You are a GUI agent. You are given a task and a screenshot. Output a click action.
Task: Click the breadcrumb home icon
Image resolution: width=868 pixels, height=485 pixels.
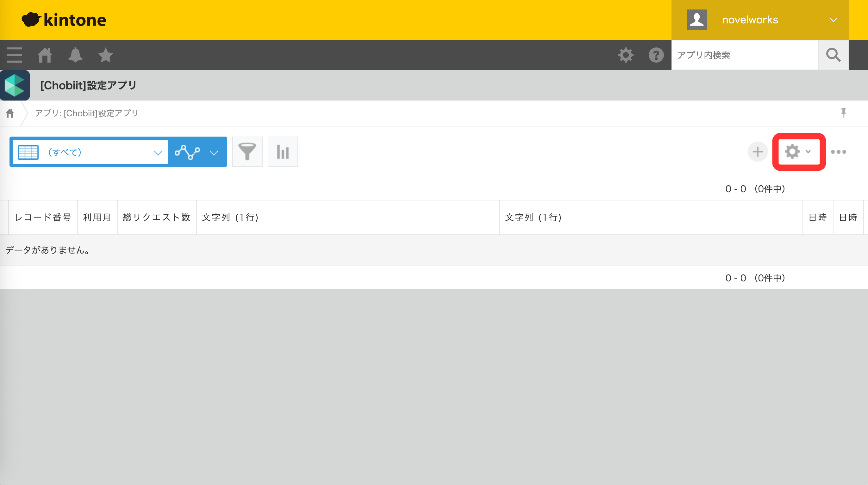point(10,113)
